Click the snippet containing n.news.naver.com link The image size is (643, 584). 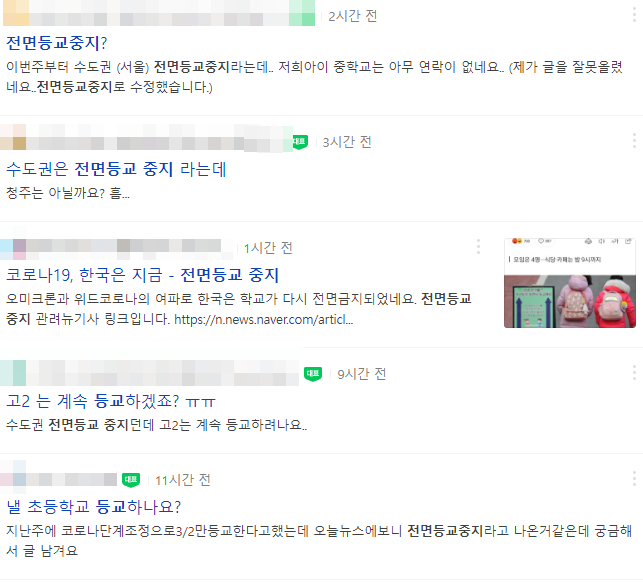[x=239, y=309]
